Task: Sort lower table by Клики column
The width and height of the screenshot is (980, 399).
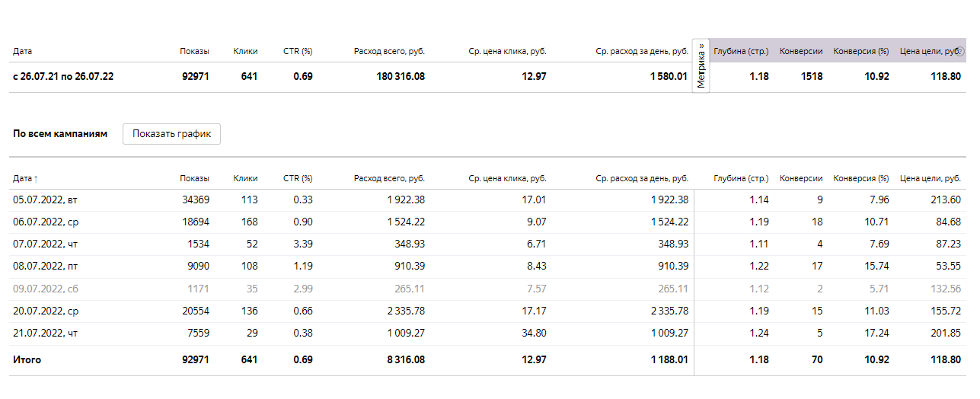Action: pos(245,178)
